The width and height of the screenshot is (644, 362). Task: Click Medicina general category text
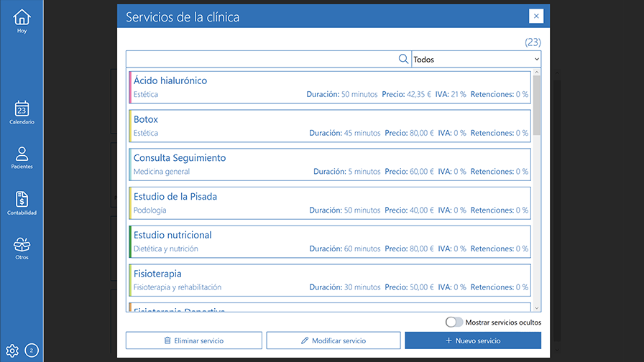[x=162, y=172]
